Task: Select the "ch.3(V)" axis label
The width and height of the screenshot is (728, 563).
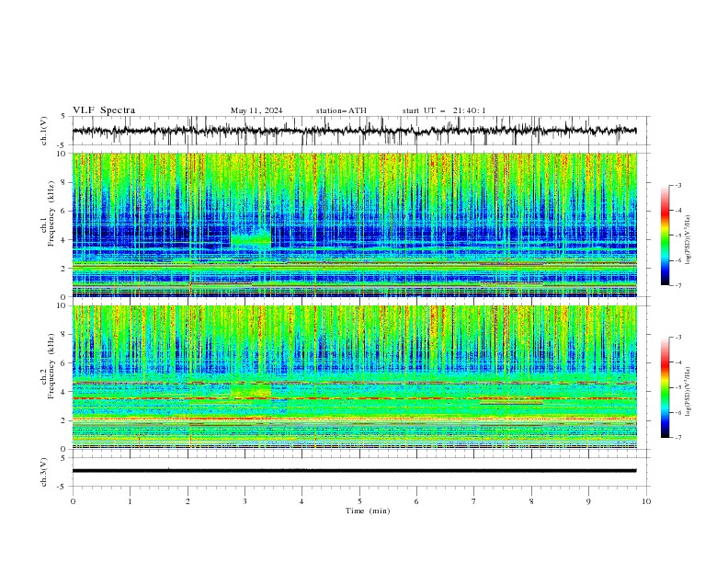Action: pos(44,472)
